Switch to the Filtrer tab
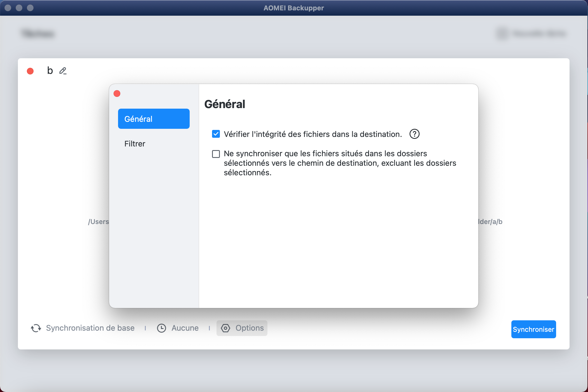The image size is (588, 392). point(135,144)
